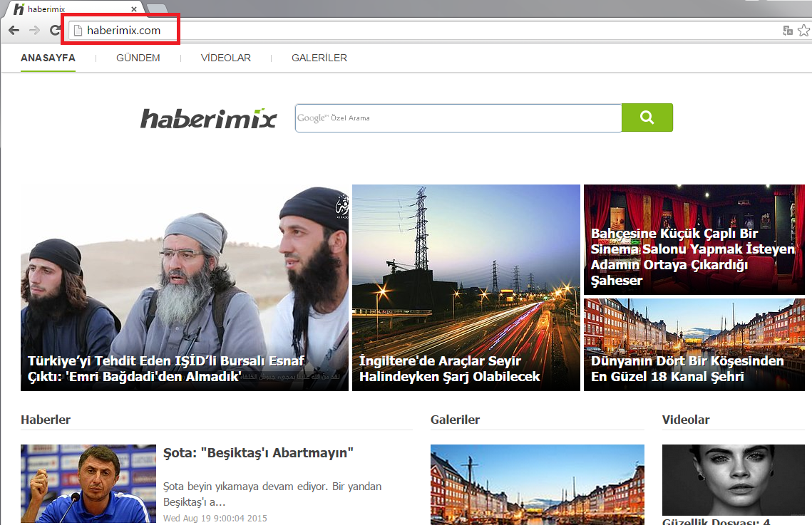Focus the Google Özel Arama search box
This screenshot has width=812, height=525.
(x=458, y=118)
